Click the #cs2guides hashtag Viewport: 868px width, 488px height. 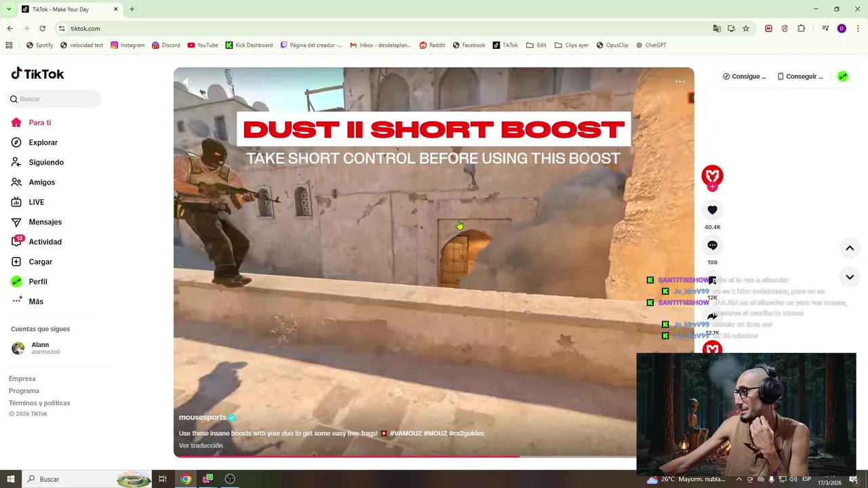pos(467,433)
